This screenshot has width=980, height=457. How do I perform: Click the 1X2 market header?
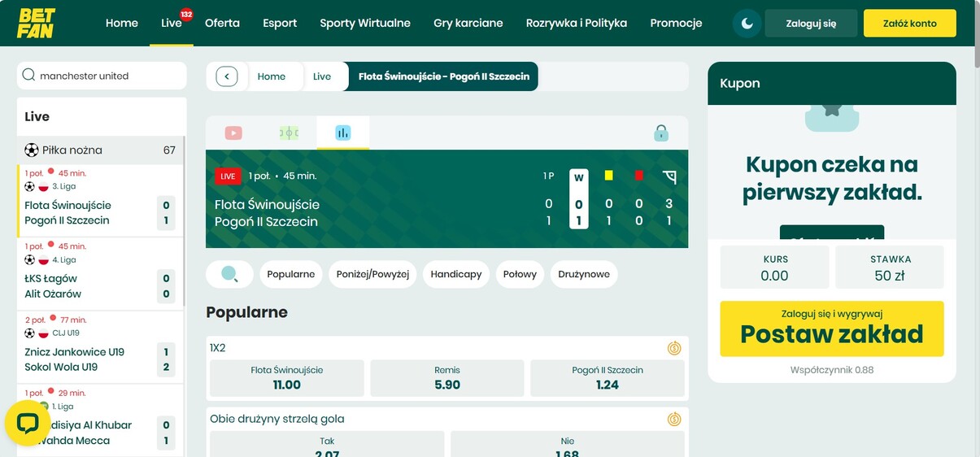point(447,348)
